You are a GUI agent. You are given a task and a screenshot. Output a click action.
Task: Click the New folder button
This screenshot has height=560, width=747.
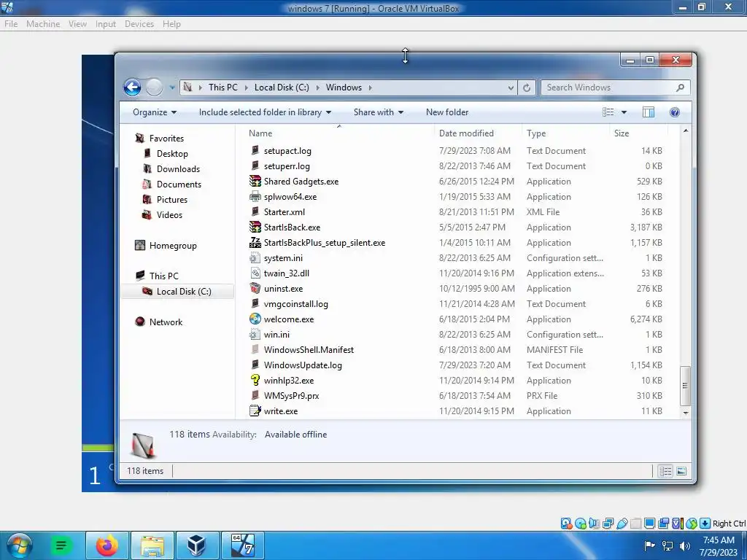(447, 112)
